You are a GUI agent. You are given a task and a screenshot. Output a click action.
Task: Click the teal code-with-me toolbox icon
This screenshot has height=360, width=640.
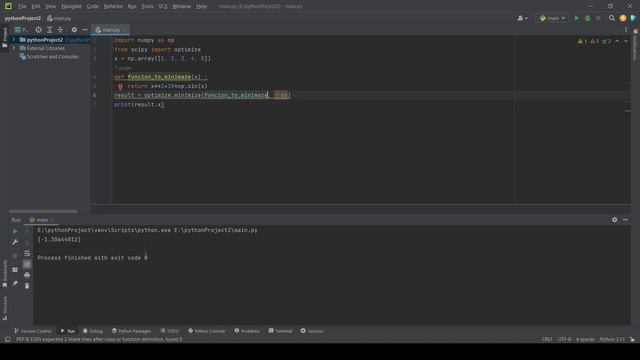pos(633,18)
